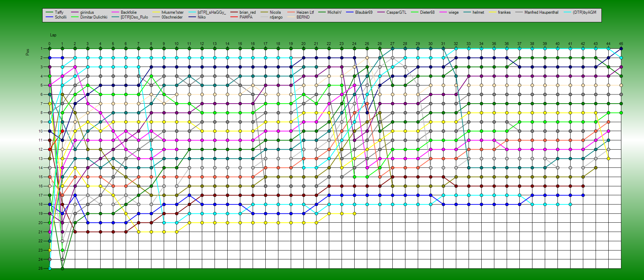The height and width of the screenshot is (280, 644).
Task: Click the Lap axis title
Action: coord(53,35)
